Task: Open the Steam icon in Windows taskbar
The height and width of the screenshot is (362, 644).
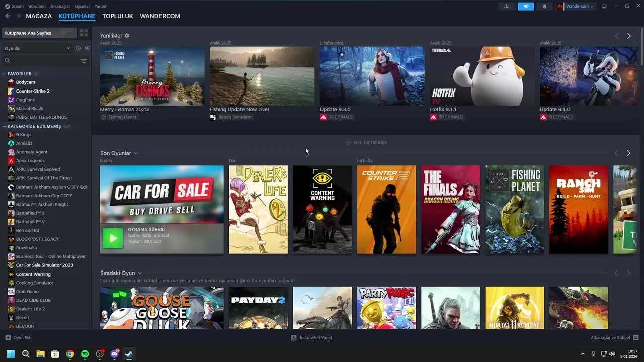Action: (x=129, y=354)
